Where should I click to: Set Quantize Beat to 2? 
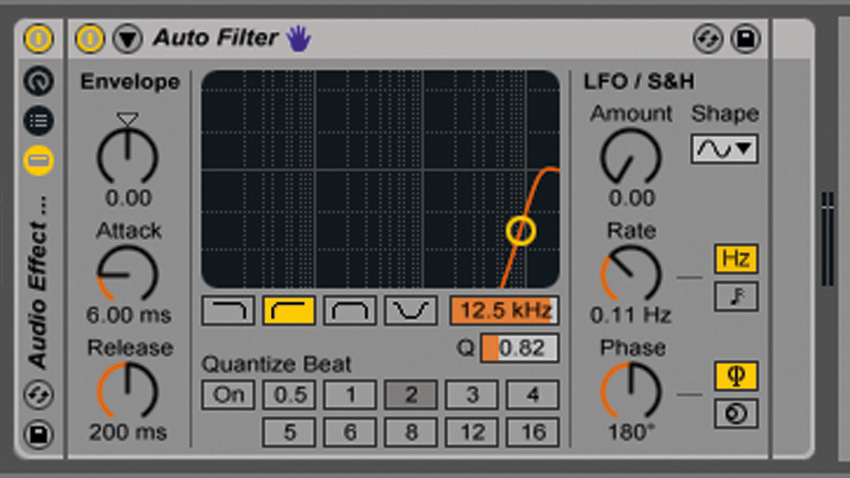(410, 395)
